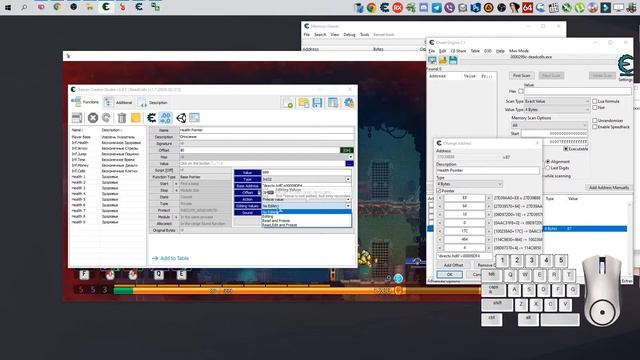This screenshot has height=360, width=640.
Task: Open Discord from the system tray
Action: (x=424, y=7)
